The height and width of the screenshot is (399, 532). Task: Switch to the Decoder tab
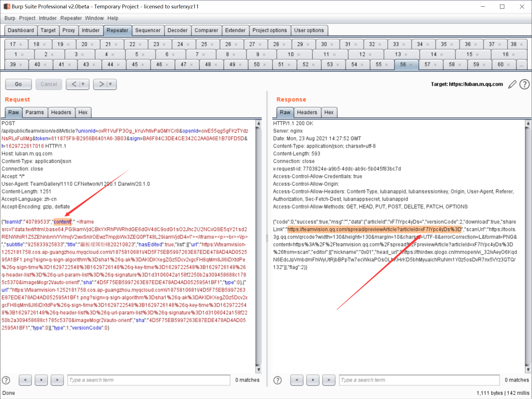coord(177,30)
